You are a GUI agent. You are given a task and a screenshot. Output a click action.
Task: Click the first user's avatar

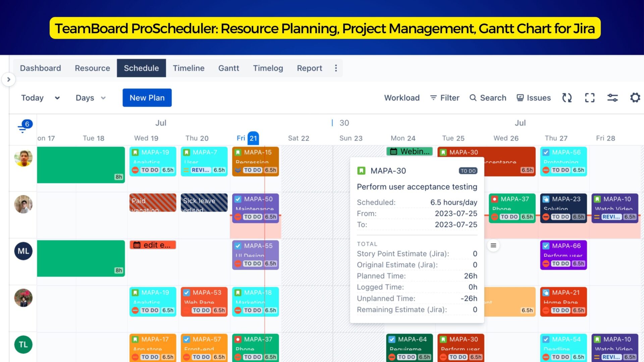tap(23, 158)
